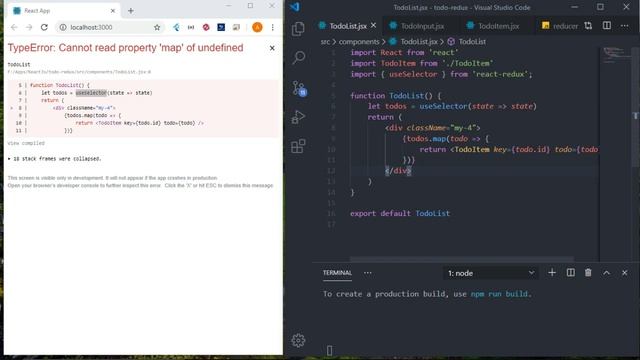Go forward in the Chrome browser
Screen dimensions: 640x360
click(29, 27)
